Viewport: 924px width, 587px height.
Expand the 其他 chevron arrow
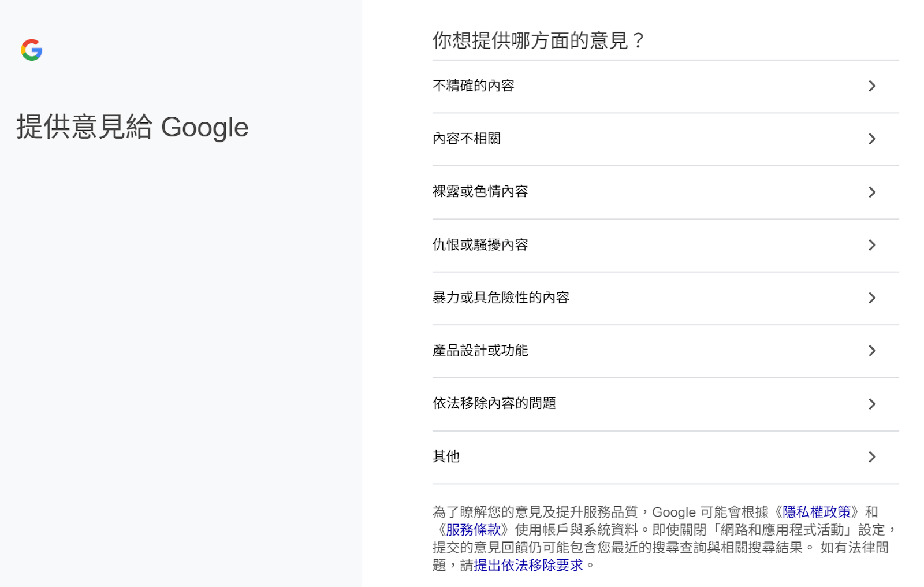coord(873,457)
